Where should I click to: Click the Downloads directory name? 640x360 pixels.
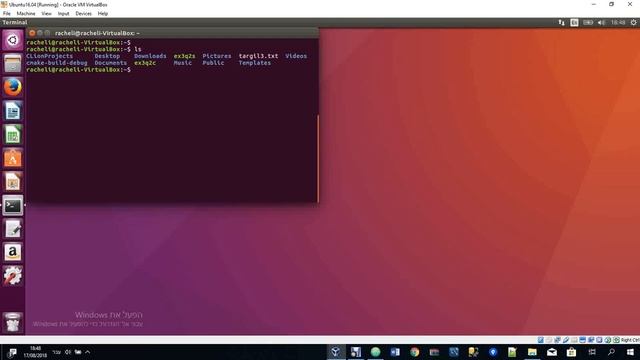click(x=150, y=56)
